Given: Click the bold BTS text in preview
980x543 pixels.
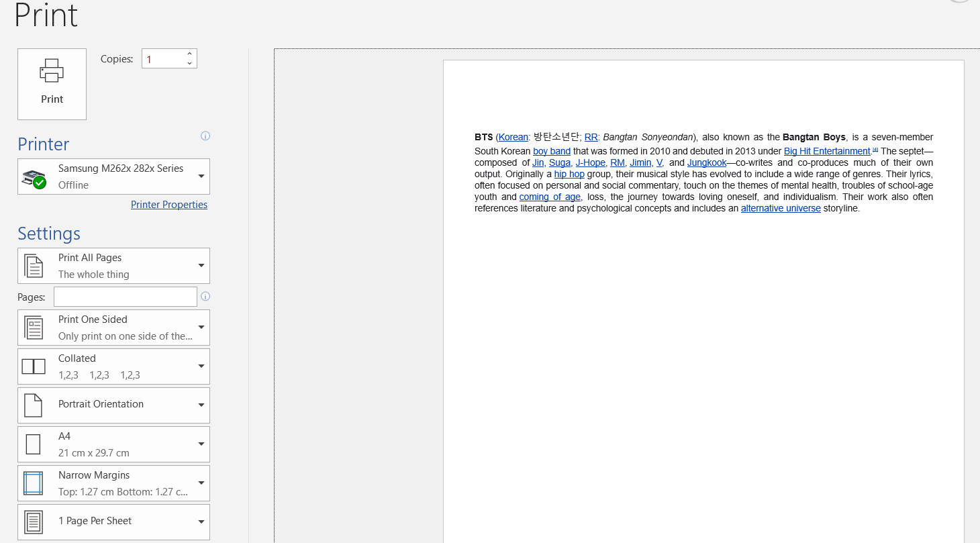Looking at the screenshot, I should tap(483, 137).
